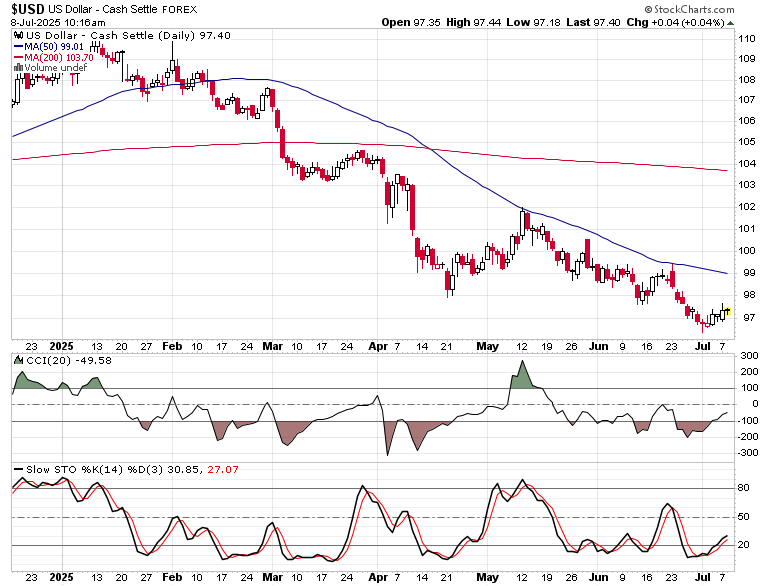Click the CCI(20) -49.58 indicator label

pos(69,361)
